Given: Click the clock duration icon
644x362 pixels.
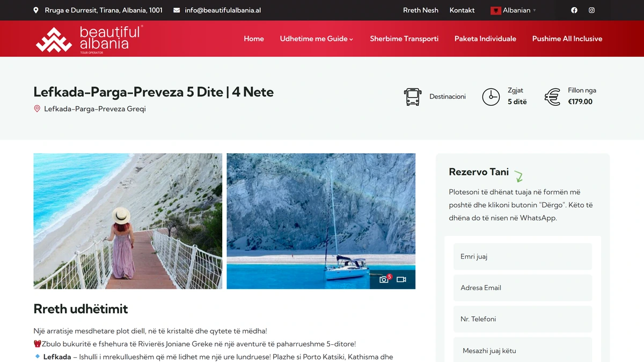Looking at the screenshot, I should (491, 97).
